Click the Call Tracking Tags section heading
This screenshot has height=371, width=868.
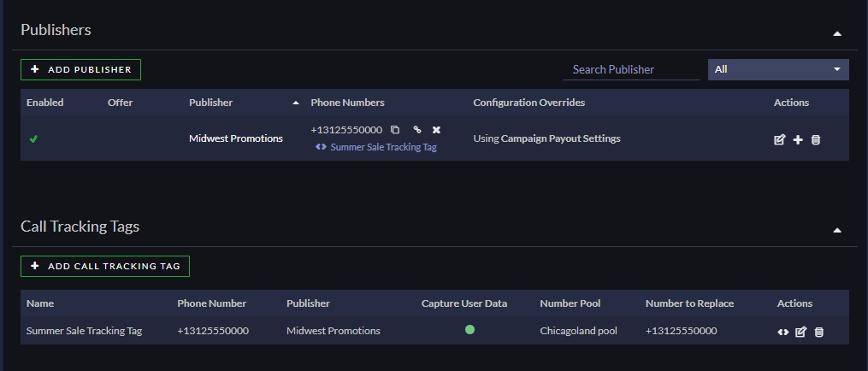80,227
